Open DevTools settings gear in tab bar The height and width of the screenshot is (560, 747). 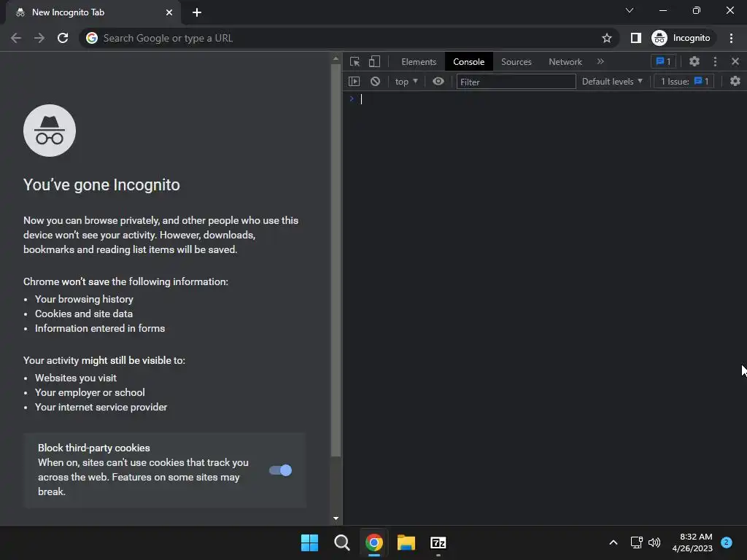[x=694, y=61]
